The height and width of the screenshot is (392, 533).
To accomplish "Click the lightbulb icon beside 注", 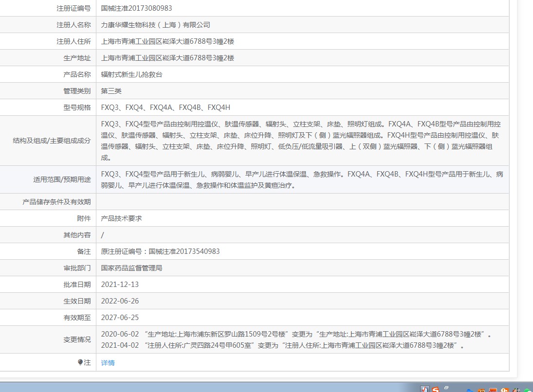I will coord(80,362).
